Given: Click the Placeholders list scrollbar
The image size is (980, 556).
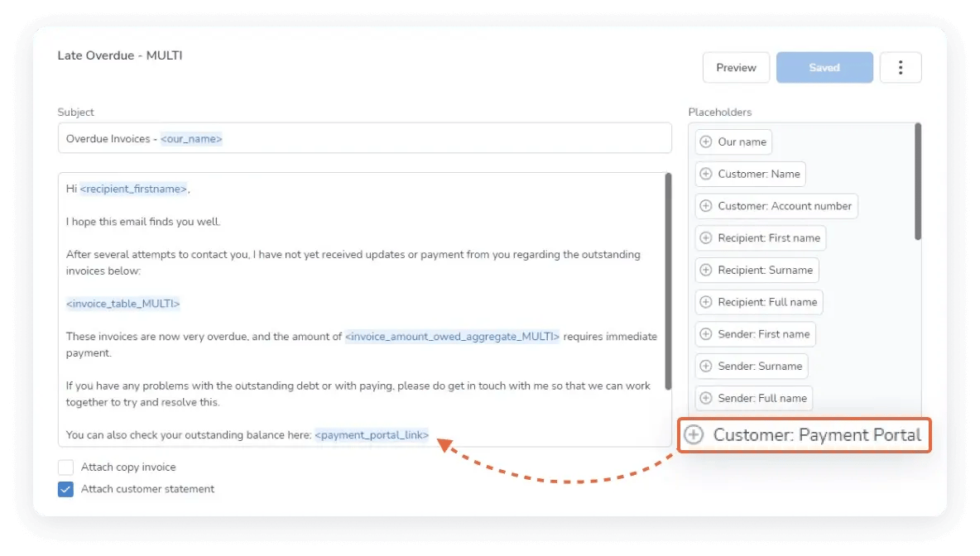Looking at the screenshot, I should click(x=917, y=181).
